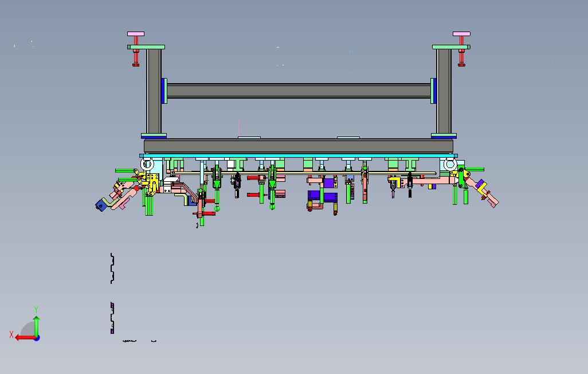The width and height of the screenshot is (588, 374).
Task: Select the green top plate of left column
Action: [x=146, y=47]
